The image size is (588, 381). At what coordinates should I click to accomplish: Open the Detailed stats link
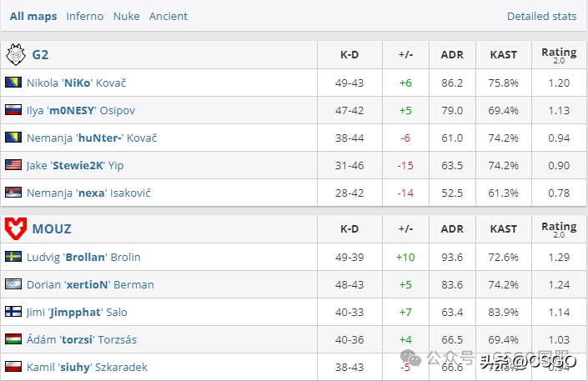[541, 16]
